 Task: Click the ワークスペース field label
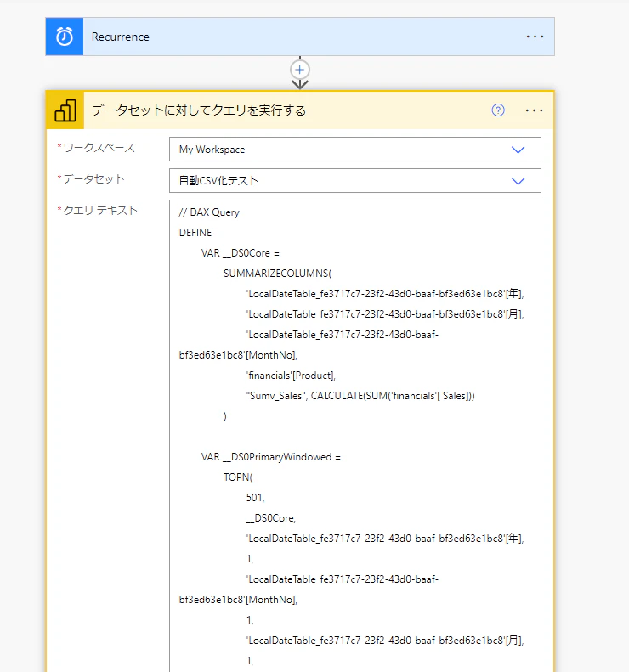[99, 148]
